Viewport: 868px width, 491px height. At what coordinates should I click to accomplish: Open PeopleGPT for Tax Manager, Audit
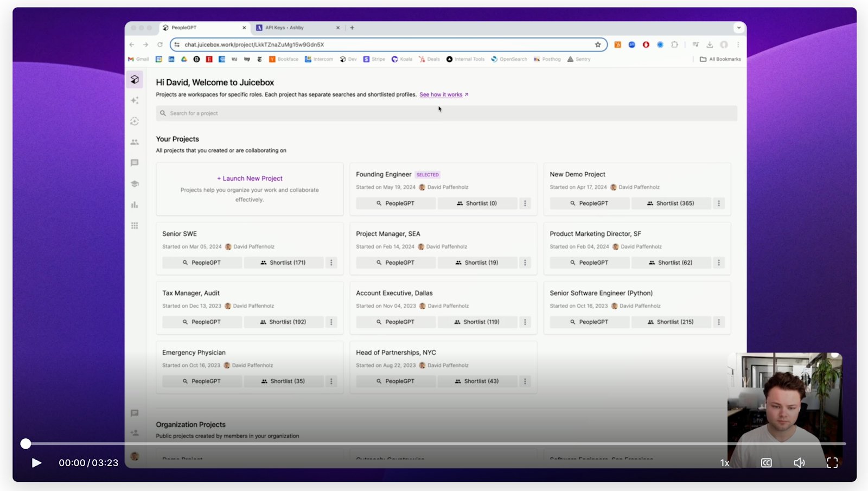pos(202,322)
